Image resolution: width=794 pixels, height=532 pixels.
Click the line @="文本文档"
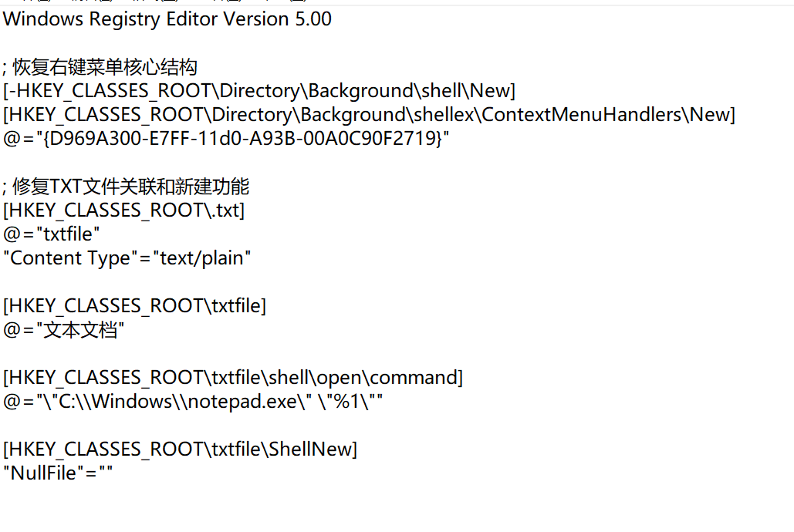[63, 330]
